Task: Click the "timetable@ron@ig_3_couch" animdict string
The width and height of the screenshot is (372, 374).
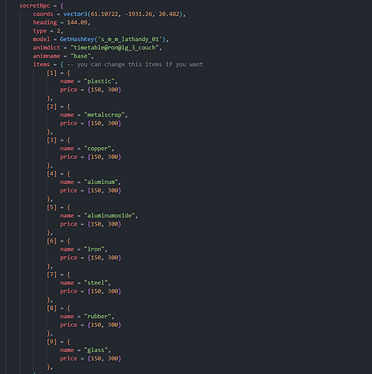Action: pos(114,48)
